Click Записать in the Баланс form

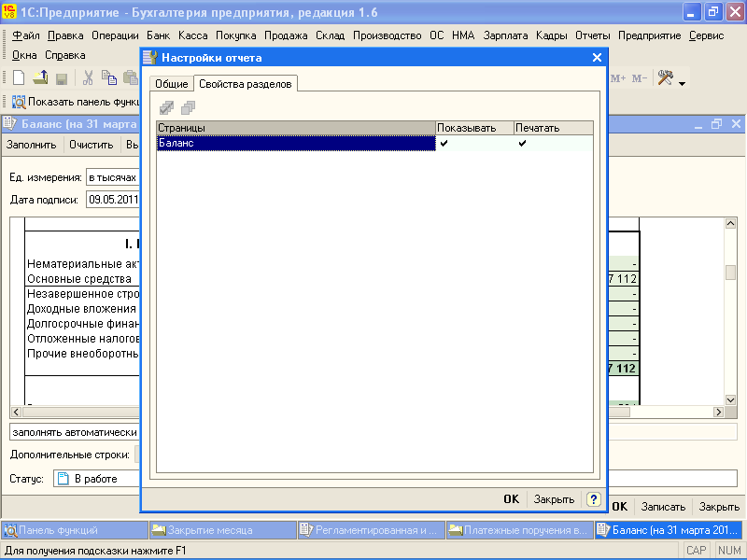pos(663,507)
